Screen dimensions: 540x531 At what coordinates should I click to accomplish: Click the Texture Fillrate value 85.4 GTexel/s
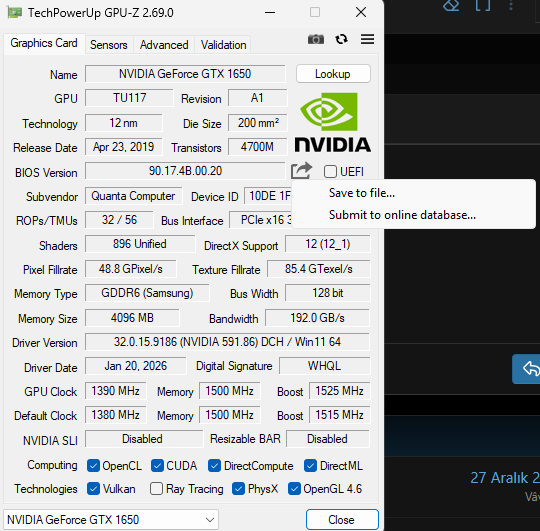click(x=319, y=269)
